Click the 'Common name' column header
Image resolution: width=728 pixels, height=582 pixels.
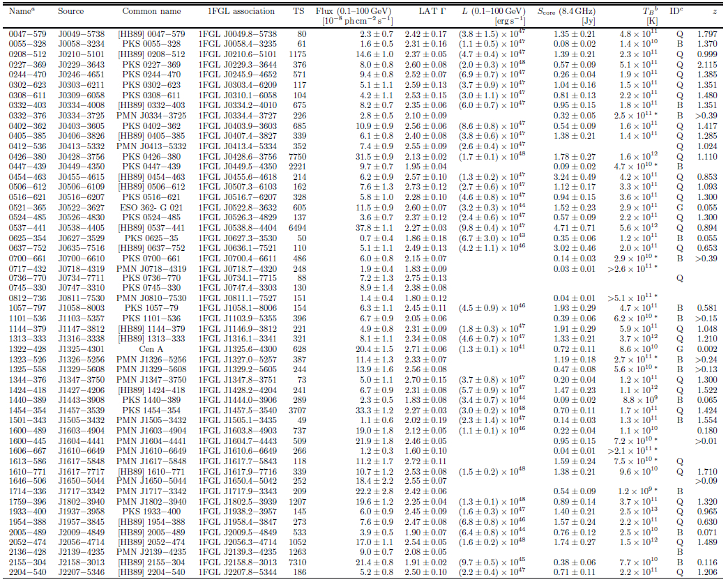[151, 12]
